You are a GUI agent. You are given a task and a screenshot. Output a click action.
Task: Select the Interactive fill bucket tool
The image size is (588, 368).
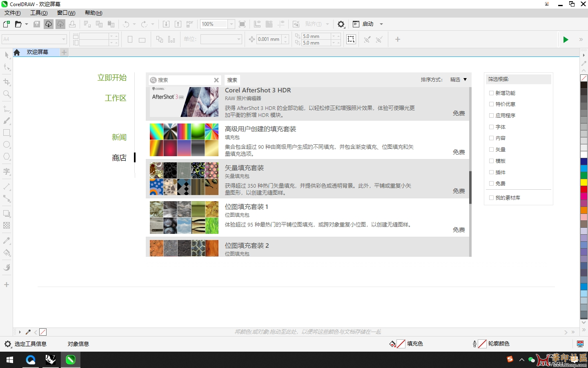pyautogui.click(x=7, y=252)
